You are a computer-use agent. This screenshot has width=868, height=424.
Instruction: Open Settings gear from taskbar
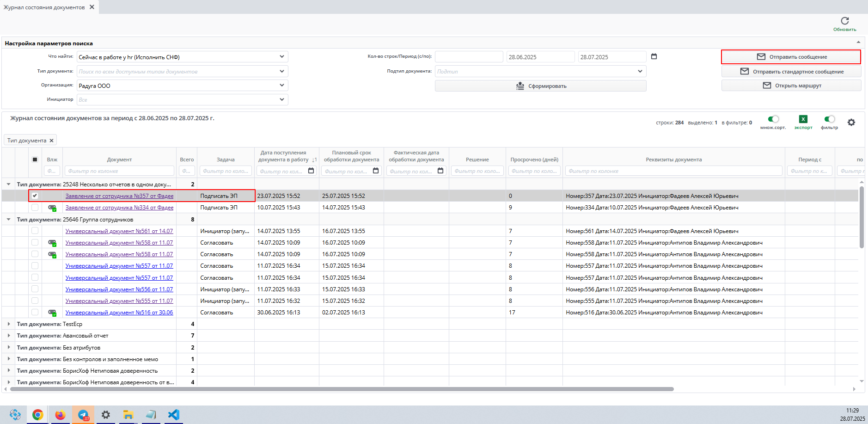click(x=106, y=415)
